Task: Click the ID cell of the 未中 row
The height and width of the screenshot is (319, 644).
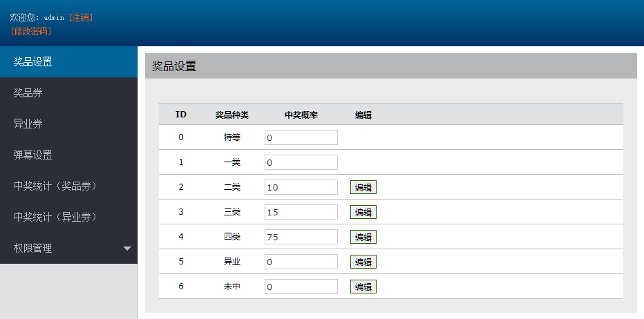Action: pos(181,286)
